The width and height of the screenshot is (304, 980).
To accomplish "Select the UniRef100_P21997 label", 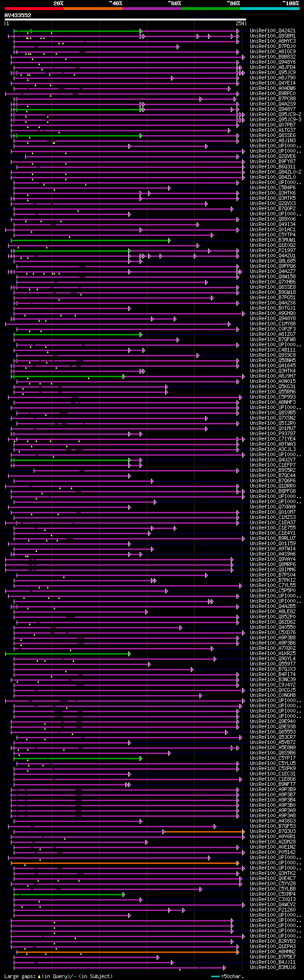I will point(273,250).
